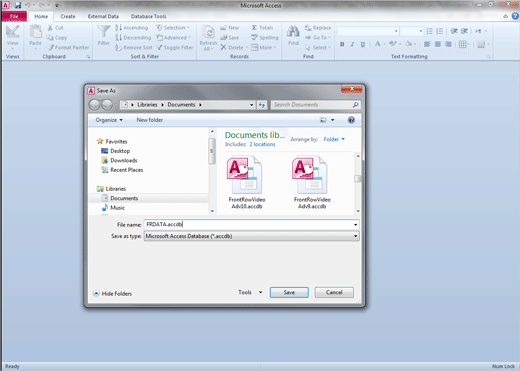520x371 pixels.
Task: Click the Filter funnel icon
Action: (104, 31)
